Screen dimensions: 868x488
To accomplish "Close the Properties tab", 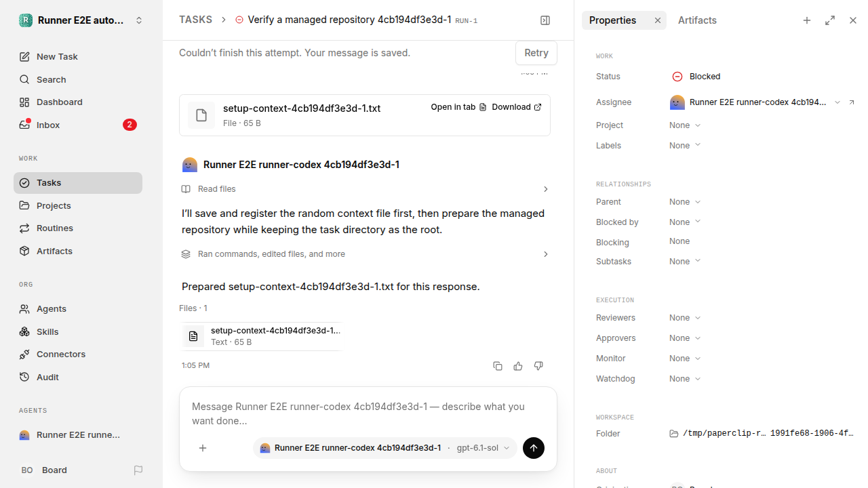I will click(x=657, y=20).
